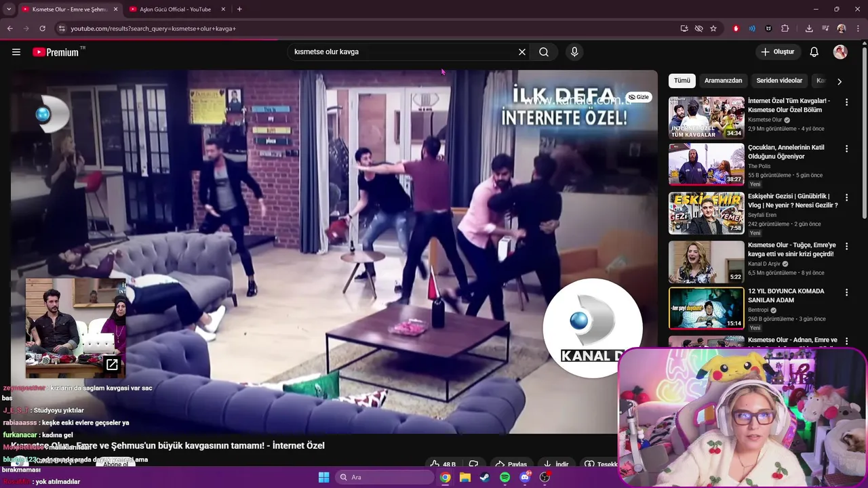Open options for Çocukları, Annelerinin Katil video
This screenshot has width=868, height=488.
846,148
